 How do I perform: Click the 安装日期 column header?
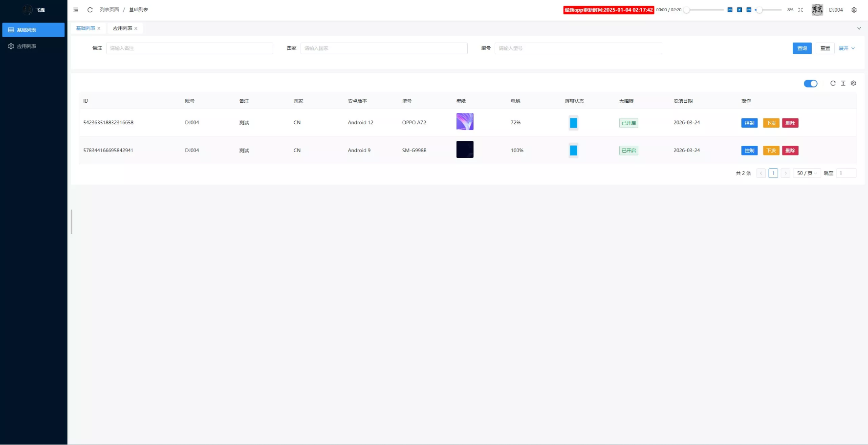pos(683,101)
